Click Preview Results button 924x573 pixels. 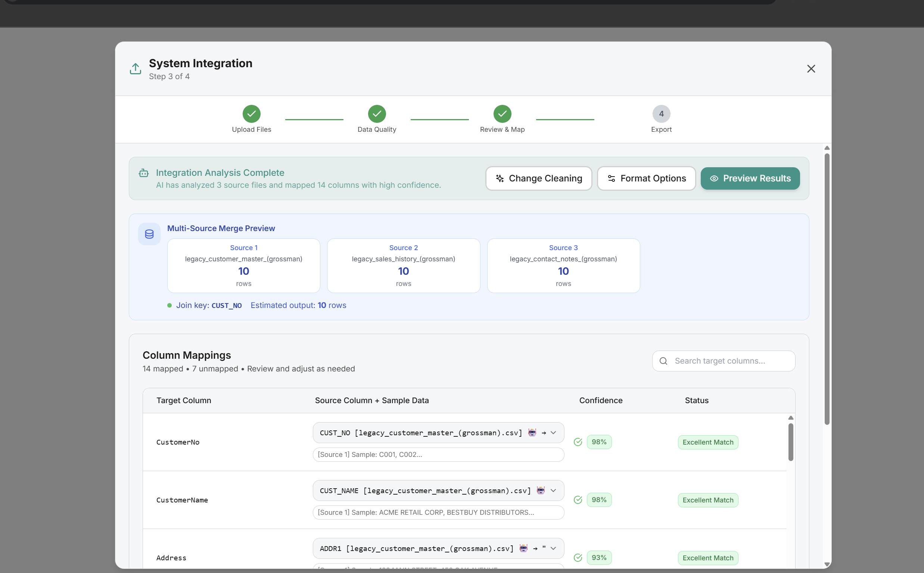coord(750,178)
